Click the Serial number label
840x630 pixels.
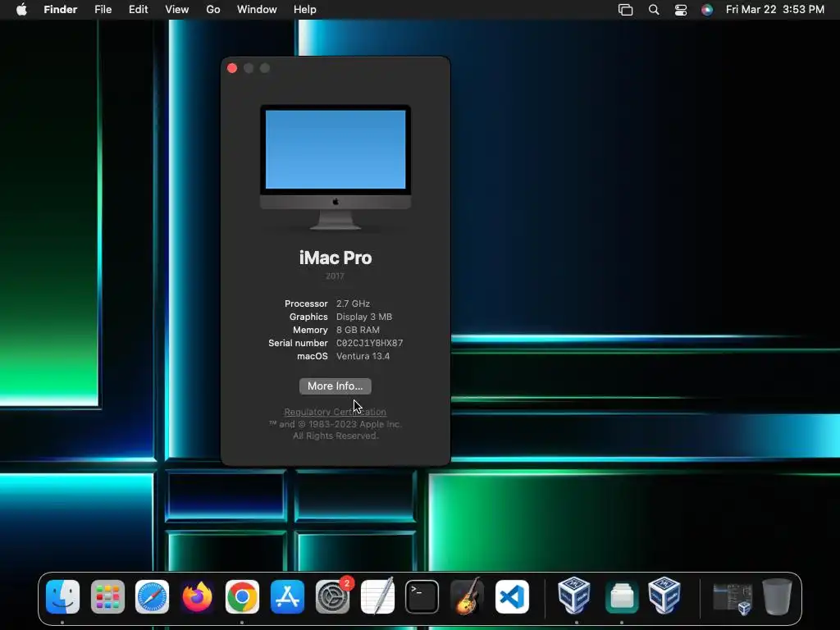[298, 343]
